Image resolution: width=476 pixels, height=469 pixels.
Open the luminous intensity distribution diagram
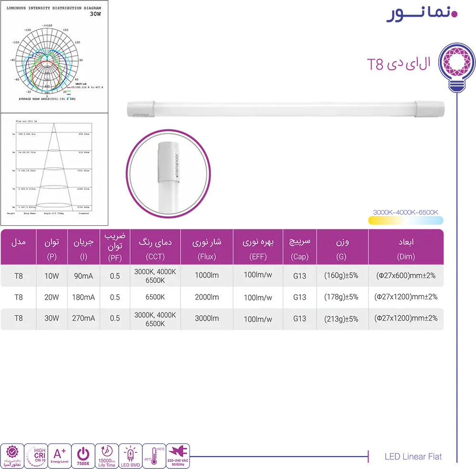54,56
